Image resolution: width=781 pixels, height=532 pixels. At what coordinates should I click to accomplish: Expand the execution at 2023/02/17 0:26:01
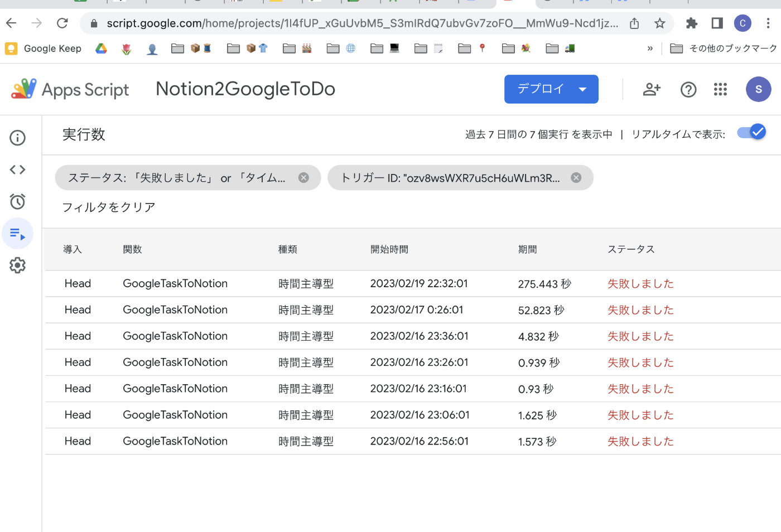click(x=413, y=310)
